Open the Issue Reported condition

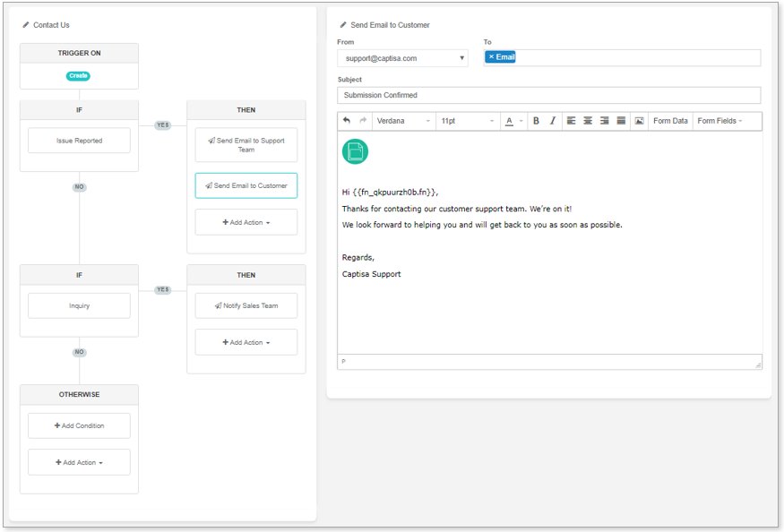pos(79,141)
